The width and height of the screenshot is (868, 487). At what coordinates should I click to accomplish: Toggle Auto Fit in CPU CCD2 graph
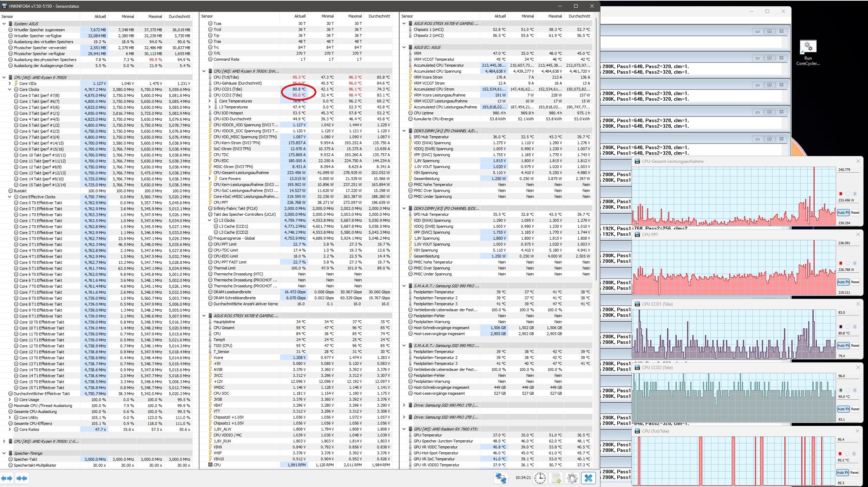point(843,409)
